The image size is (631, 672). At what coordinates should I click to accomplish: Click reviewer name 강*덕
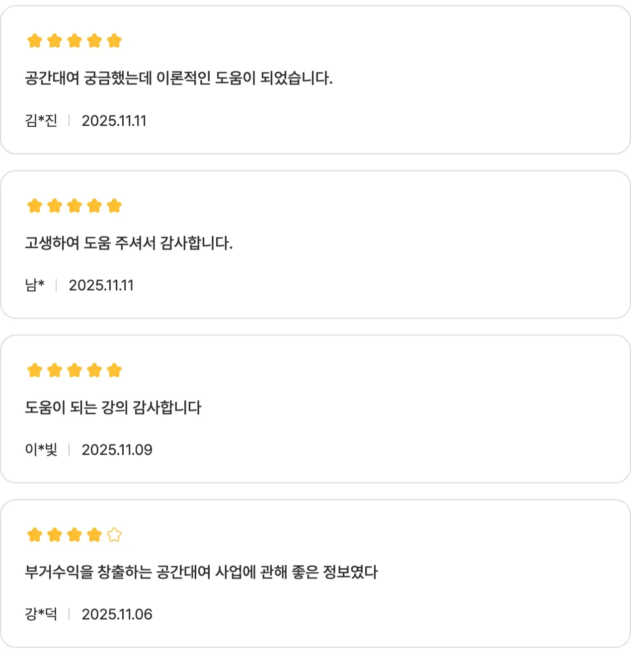point(41,614)
